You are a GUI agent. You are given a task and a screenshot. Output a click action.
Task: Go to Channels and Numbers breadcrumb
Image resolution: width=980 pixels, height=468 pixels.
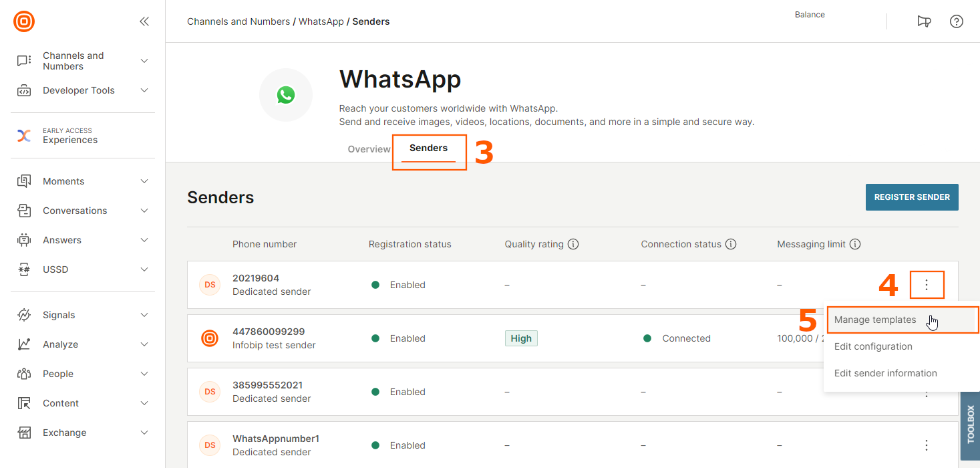tap(238, 21)
